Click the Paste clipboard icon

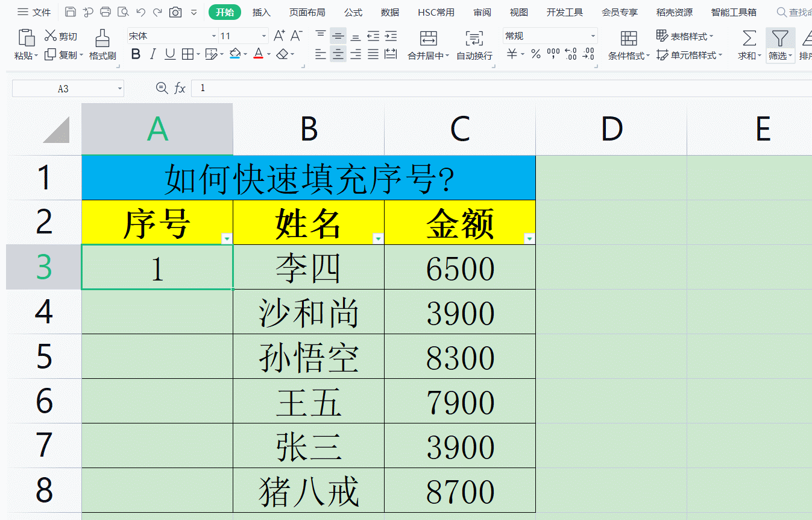tap(27, 37)
